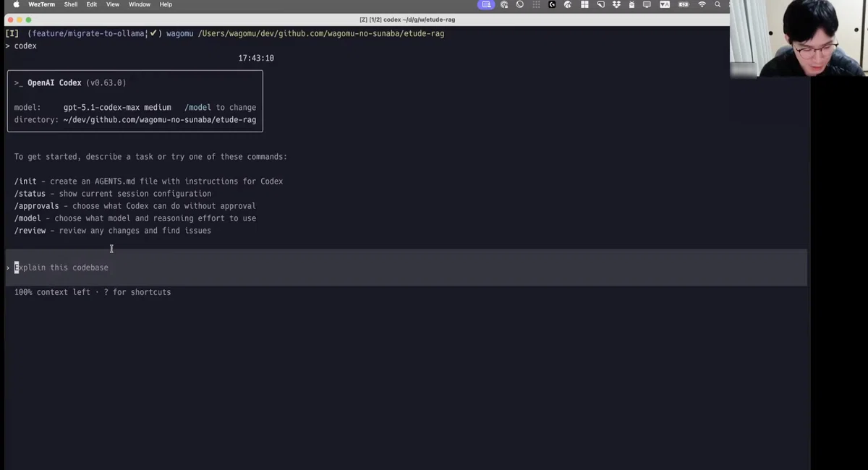Screen dimensions: 868x470
Task: Click the green full-screen window button
Action: 29,20
